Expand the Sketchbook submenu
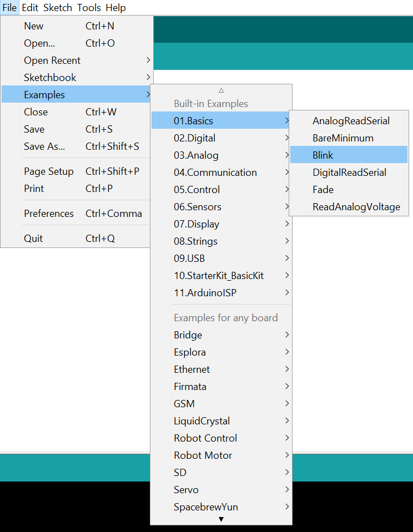Image resolution: width=413 pixels, height=532 pixels. 76,77
